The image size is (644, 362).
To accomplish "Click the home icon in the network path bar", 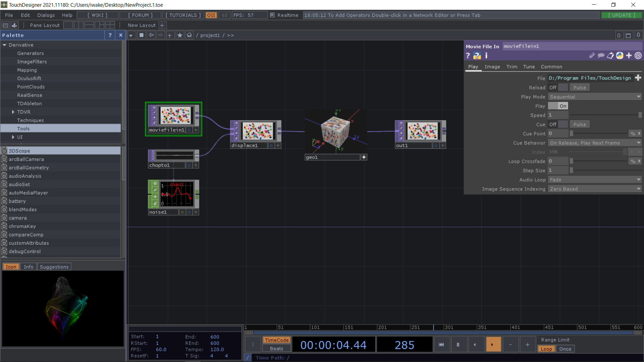I will 190,35.
